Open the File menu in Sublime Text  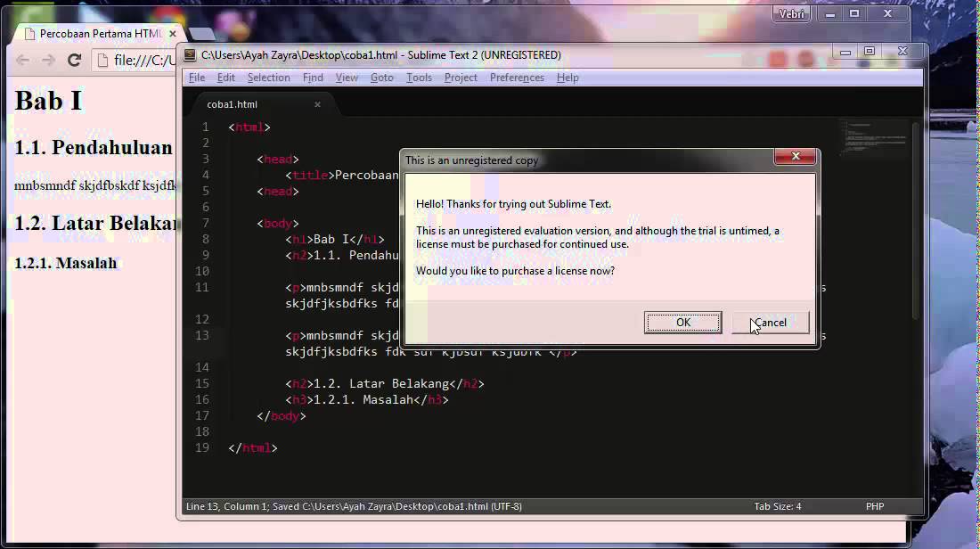[197, 78]
